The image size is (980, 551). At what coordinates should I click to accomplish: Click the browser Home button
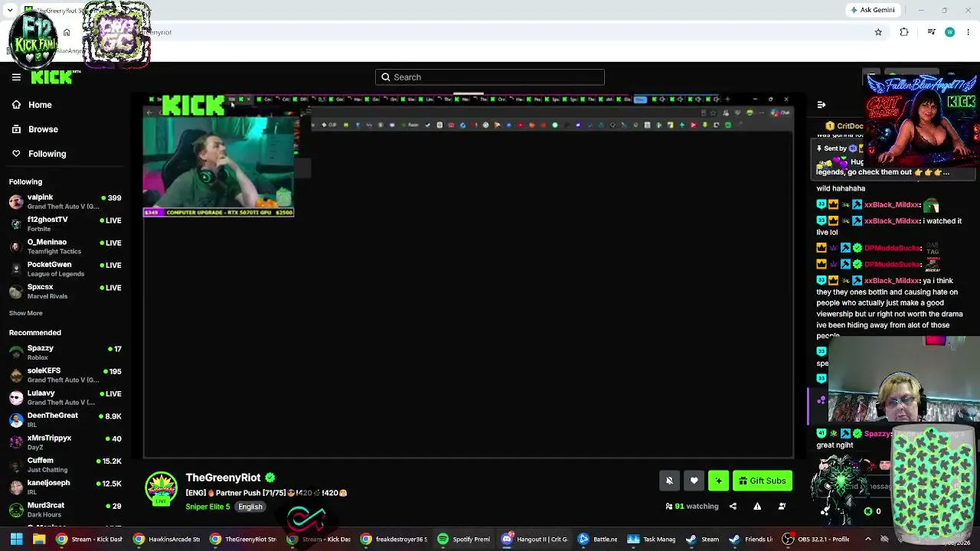[67, 32]
